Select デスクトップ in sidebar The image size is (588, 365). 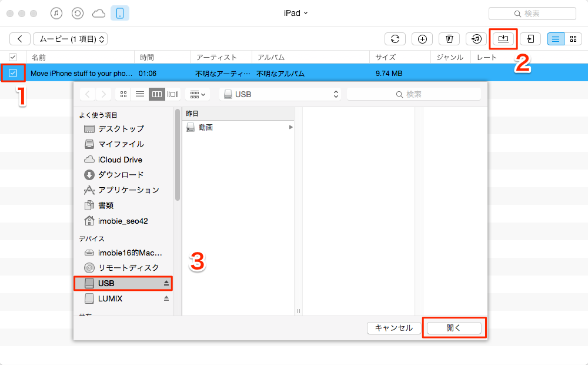[121, 129]
